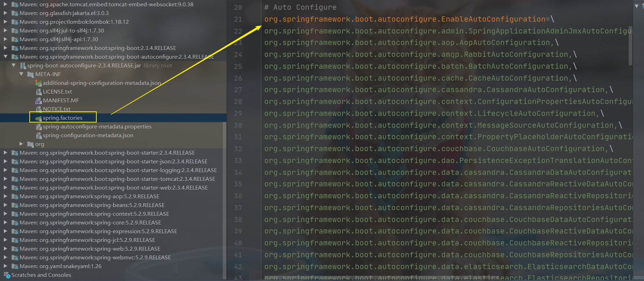Collapse spring-boot-autoconfigure-2.3.4.RELEASE.jar node
Screen dimensions: 644x281
pyautogui.click(x=14, y=66)
